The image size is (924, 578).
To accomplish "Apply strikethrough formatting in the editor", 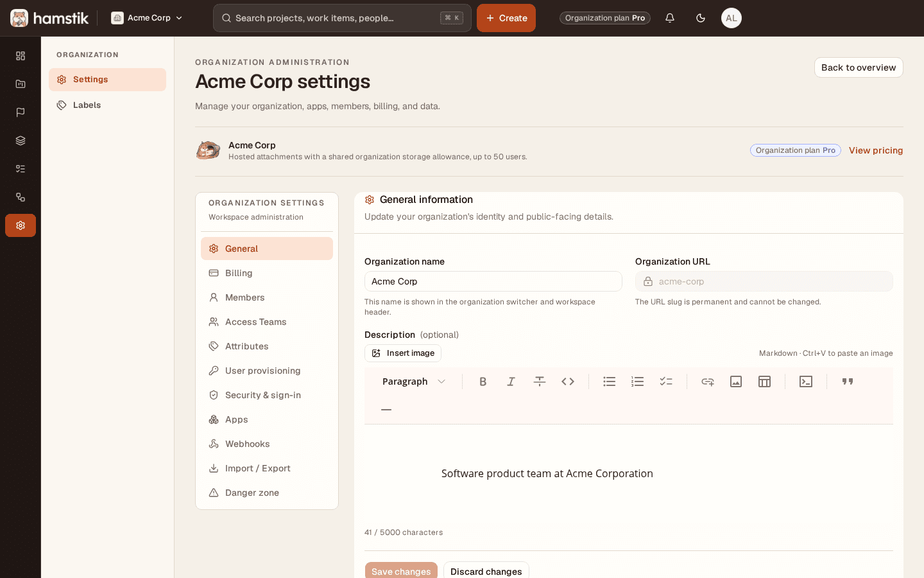I will pos(540,381).
